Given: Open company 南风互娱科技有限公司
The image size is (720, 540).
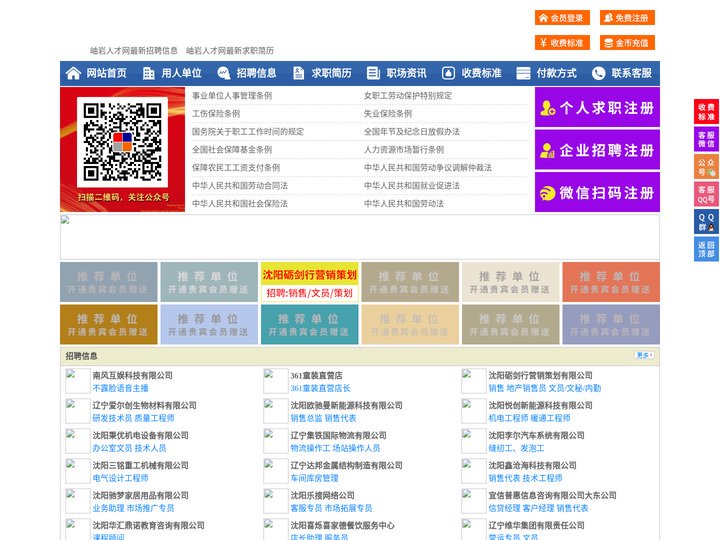Looking at the screenshot, I should pos(133,375).
